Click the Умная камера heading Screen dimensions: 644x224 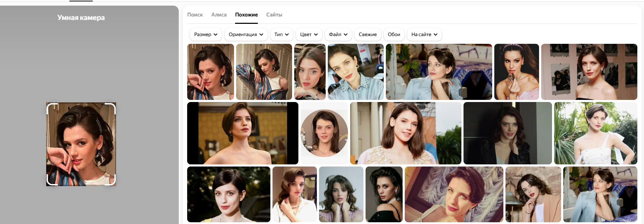(81, 18)
